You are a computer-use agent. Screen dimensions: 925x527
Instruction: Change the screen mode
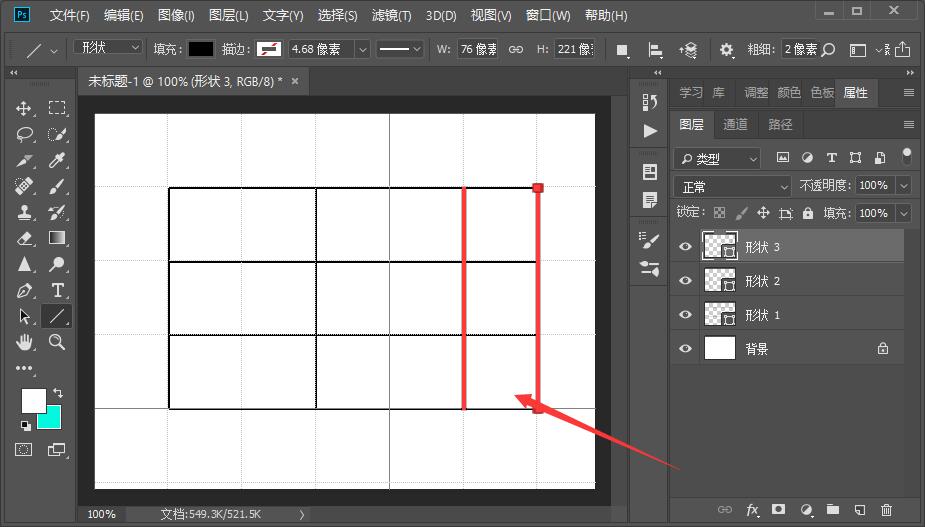coord(57,450)
